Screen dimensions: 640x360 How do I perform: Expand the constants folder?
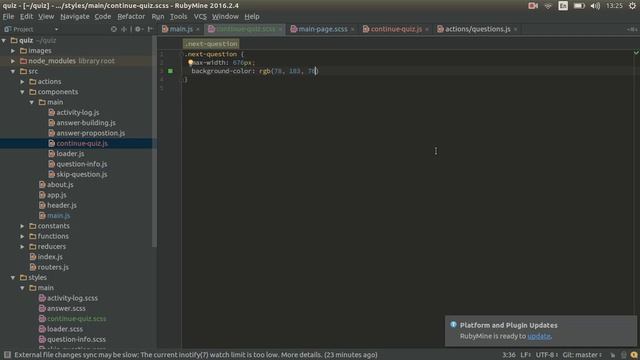[x=22, y=226]
